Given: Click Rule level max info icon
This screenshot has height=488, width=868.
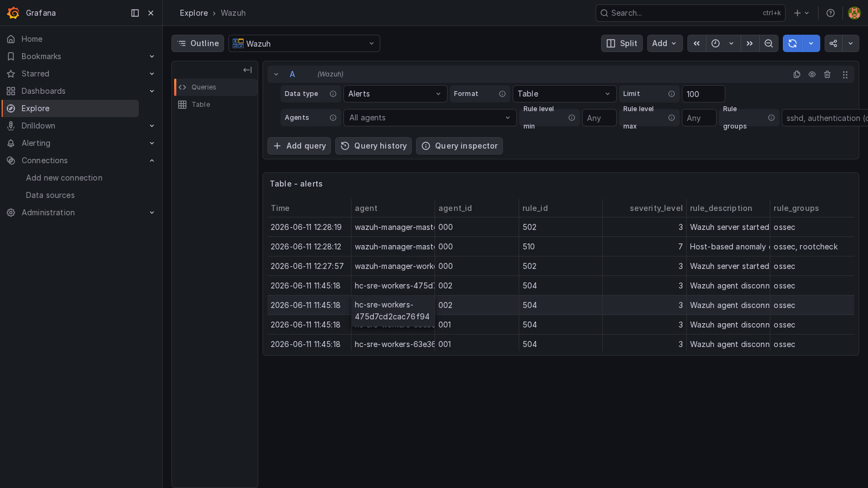Looking at the screenshot, I should click(672, 118).
